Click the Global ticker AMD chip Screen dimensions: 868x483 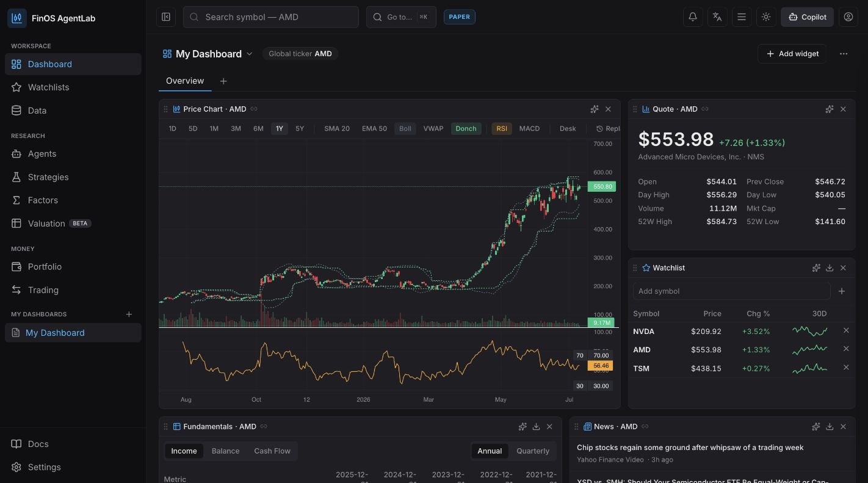click(x=300, y=54)
